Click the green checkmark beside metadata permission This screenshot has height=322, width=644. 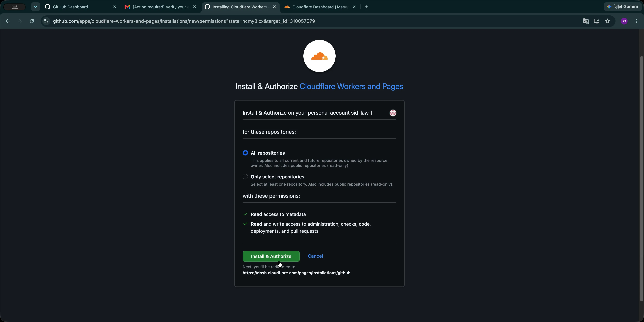coord(245,214)
